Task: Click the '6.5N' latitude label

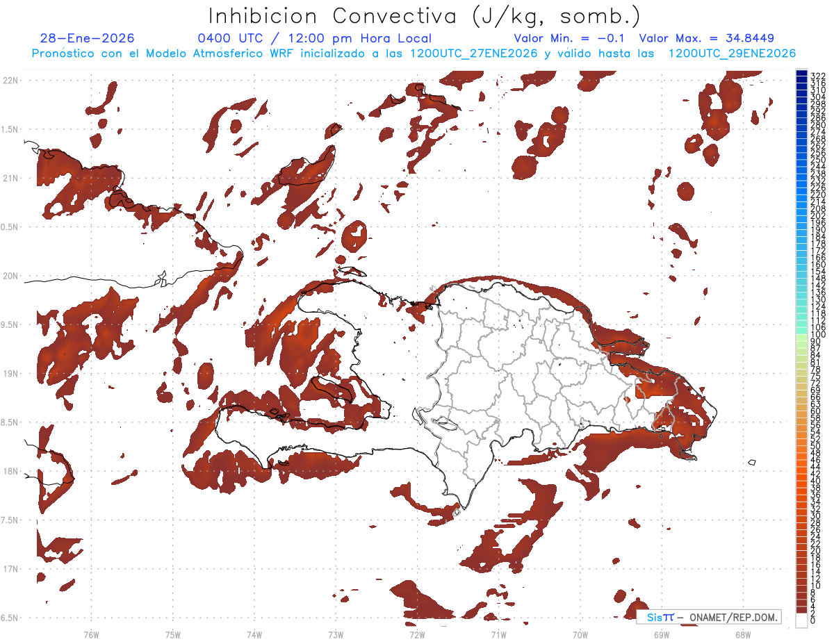Action: point(10,618)
